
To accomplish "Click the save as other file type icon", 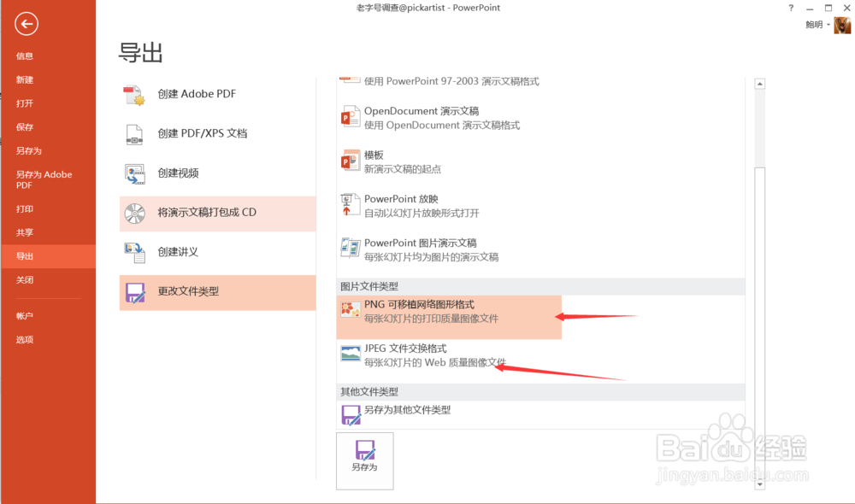I will pos(351,415).
